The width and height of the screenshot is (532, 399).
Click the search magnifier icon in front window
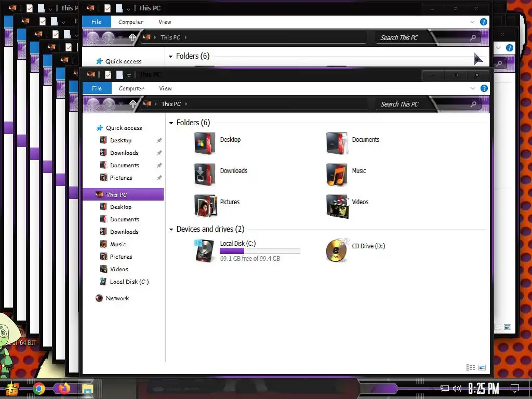[473, 104]
